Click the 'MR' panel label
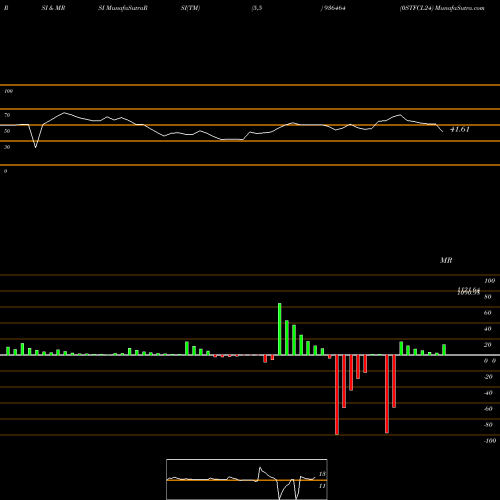 446,260
